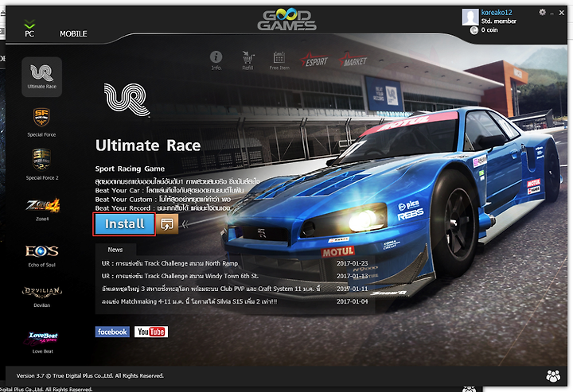
Task: Open the Market section
Action: tap(353, 60)
